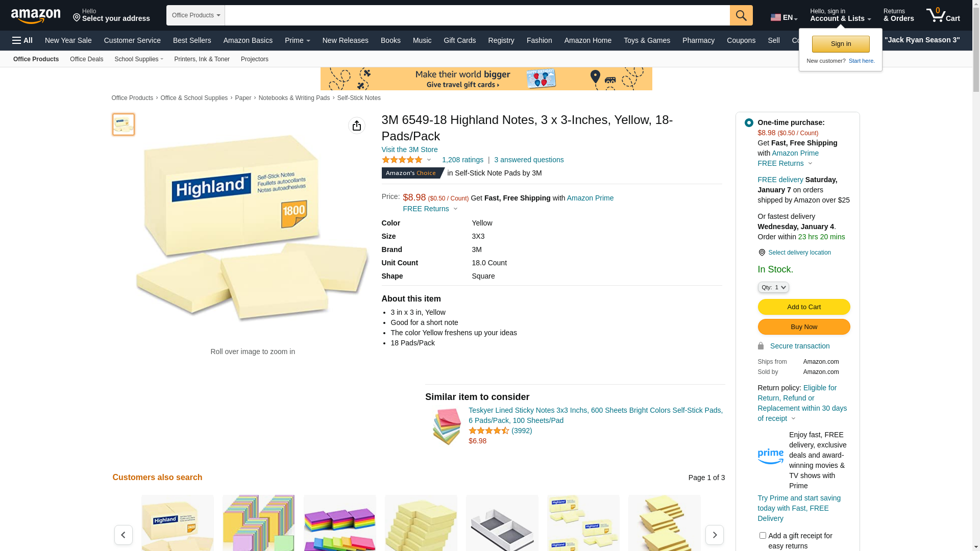The image size is (980, 551).
Task: Click the Add to Cart button
Action: (x=803, y=307)
